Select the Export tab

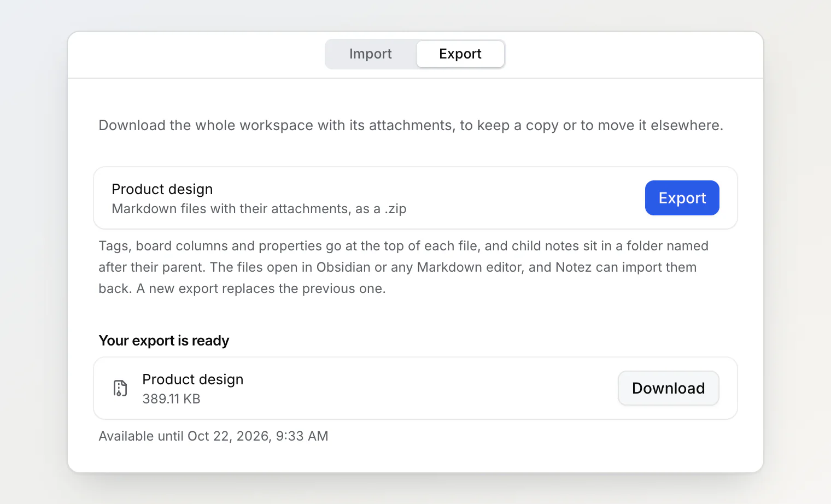pos(460,54)
